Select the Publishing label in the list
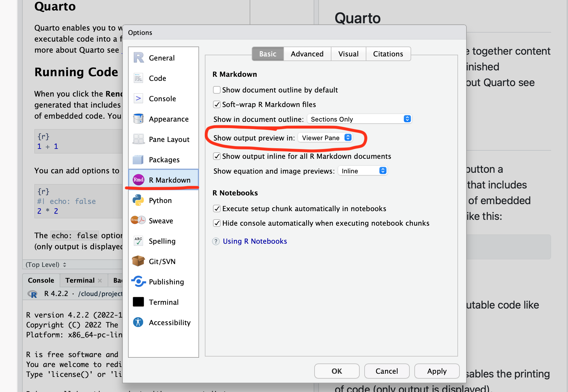The width and height of the screenshot is (568, 392). click(166, 282)
